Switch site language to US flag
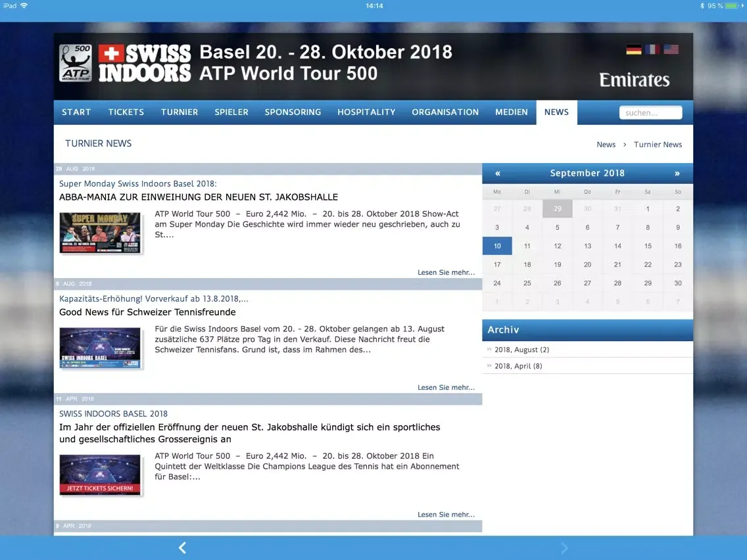Image resolution: width=747 pixels, height=560 pixels. pos(671,49)
